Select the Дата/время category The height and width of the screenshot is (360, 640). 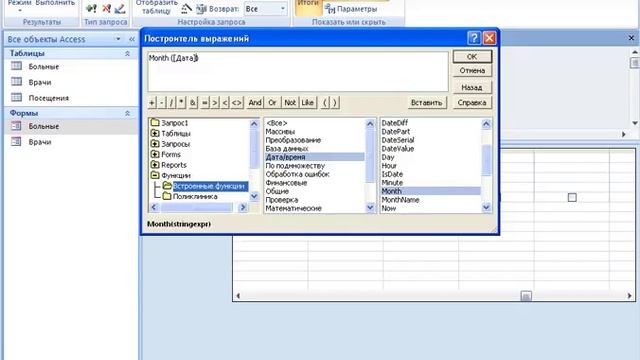click(x=314, y=157)
